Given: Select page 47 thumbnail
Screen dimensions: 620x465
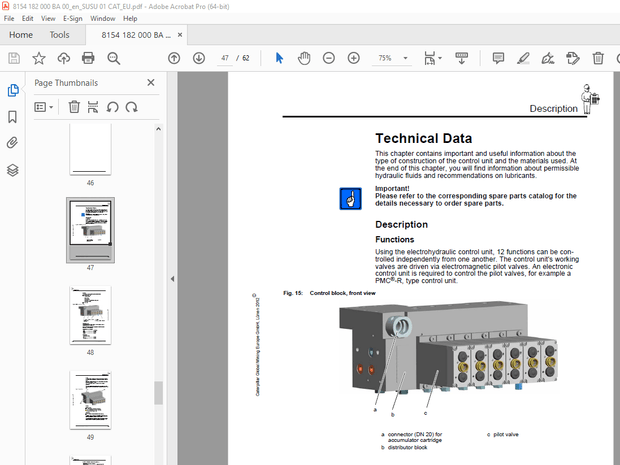Looking at the screenshot, I should pyautogui.click(x=90, y=230).
